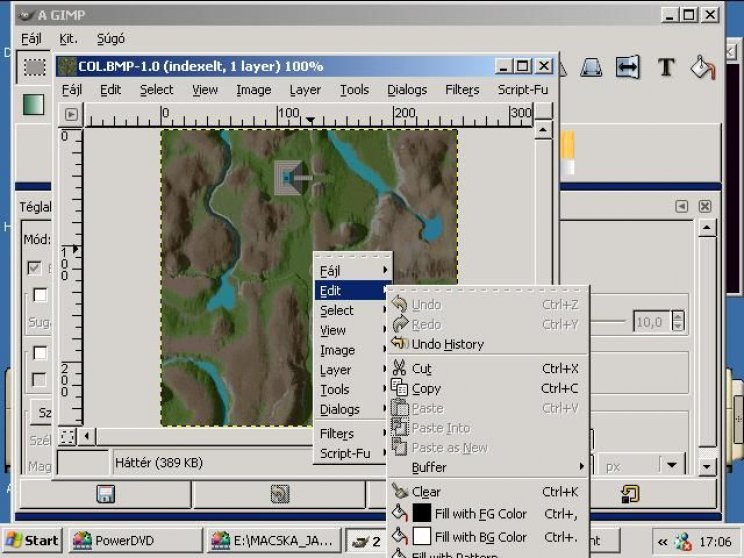Click the Windows Start button
The width and height of the screenshot is (744, 558).
point(32,540)
